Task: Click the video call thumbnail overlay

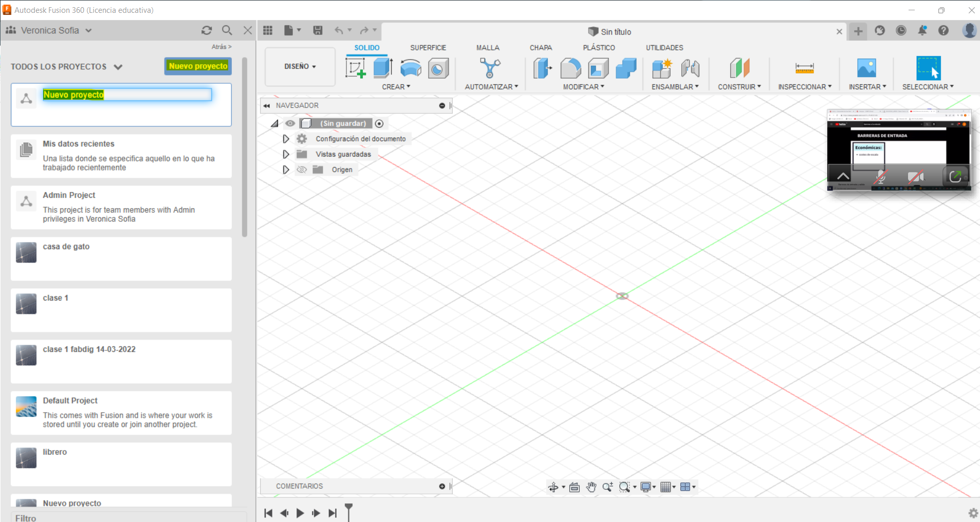Action: pos(899,150)
